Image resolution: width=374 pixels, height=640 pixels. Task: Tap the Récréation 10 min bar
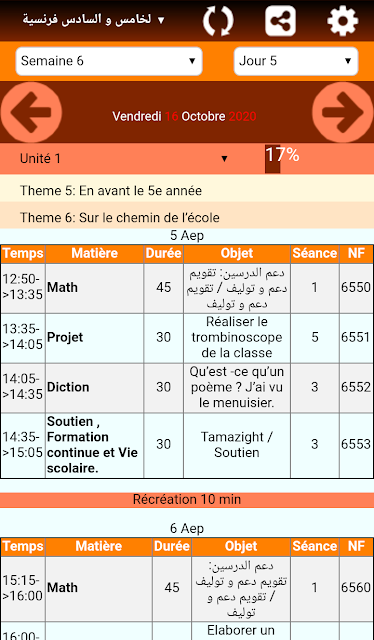click(x=187, y=500)
